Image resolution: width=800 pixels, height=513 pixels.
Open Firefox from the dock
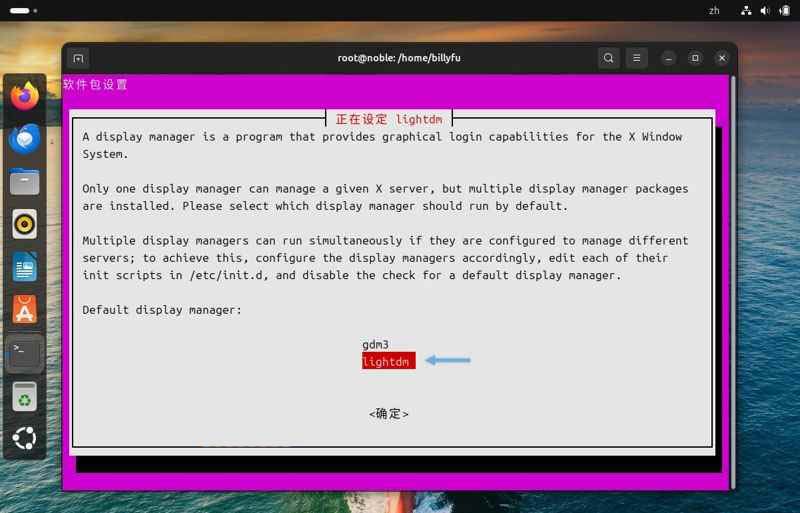[x=25, y=96]
